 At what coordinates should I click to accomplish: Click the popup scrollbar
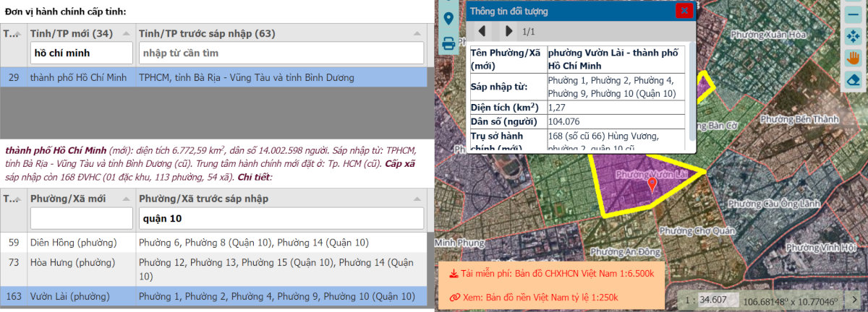point(692,92)
